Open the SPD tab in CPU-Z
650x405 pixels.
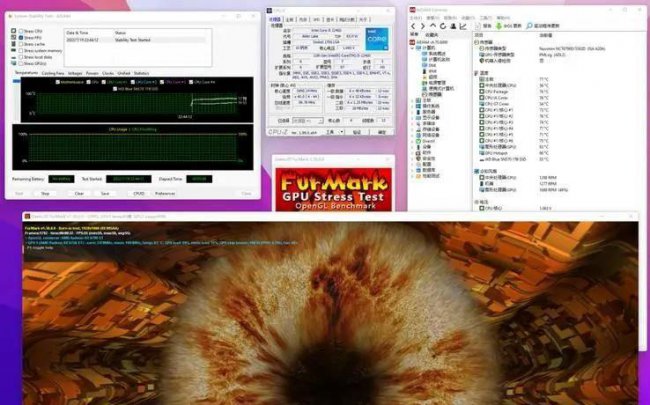(x=316, y=19)
